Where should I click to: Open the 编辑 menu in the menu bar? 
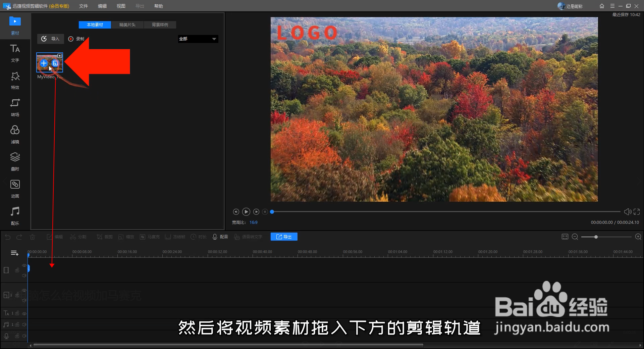102,6
